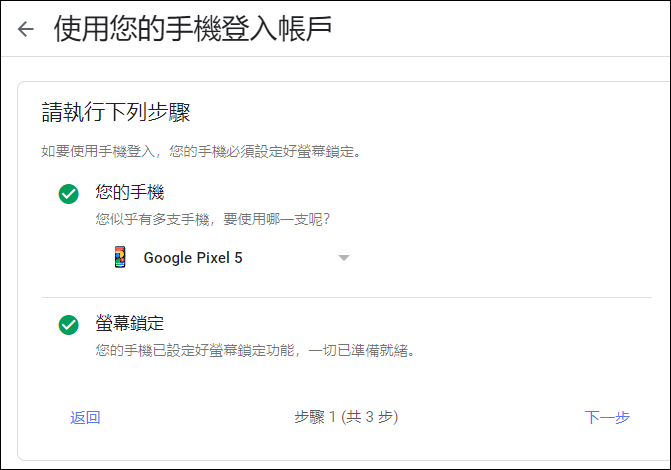Click the 請執行下列步驟 heading
This screenshot has height=470, width=671.
116,112
